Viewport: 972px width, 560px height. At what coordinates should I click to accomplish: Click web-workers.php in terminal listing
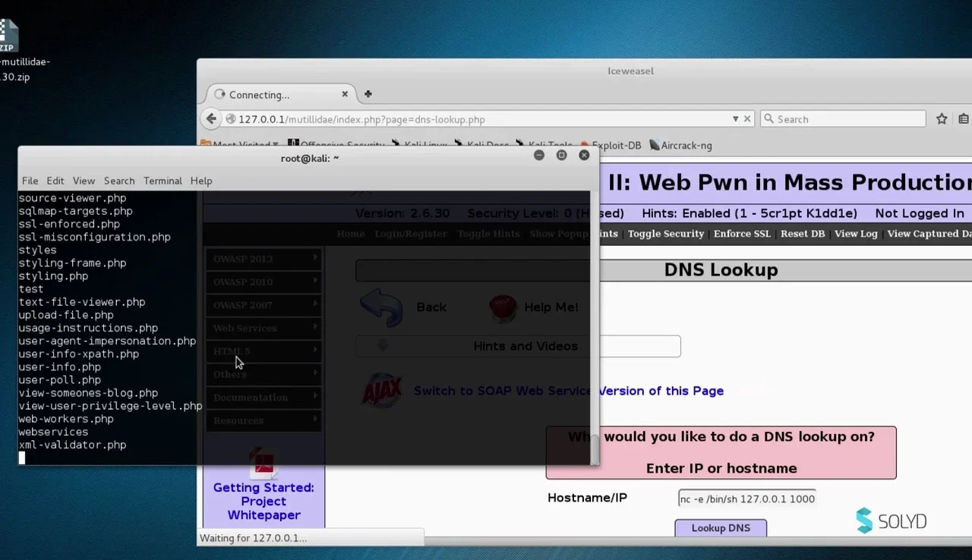coord(66,419)
